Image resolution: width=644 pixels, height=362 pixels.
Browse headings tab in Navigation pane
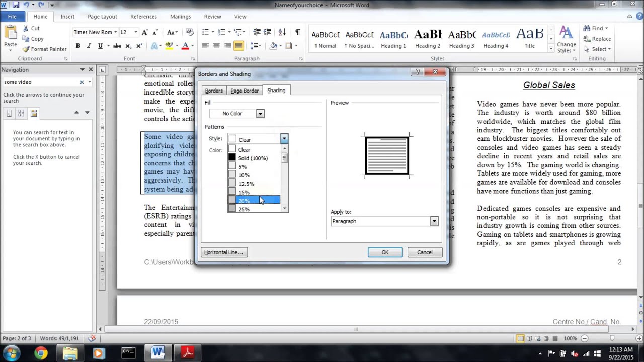[x=10, y=113]
